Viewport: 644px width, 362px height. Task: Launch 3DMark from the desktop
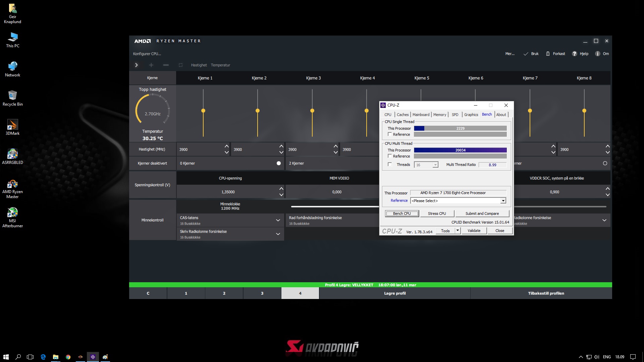pos(12,128)
